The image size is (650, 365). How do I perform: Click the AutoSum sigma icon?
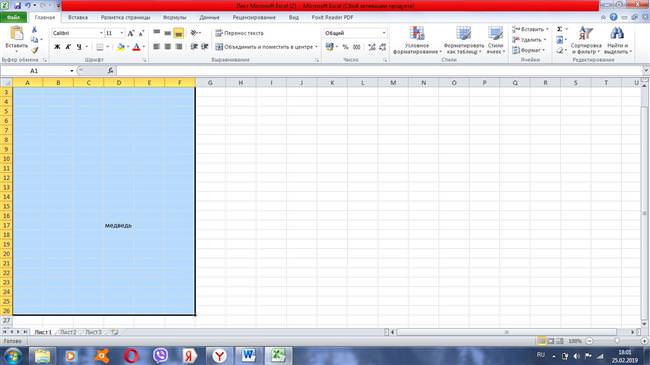(560, 29)
